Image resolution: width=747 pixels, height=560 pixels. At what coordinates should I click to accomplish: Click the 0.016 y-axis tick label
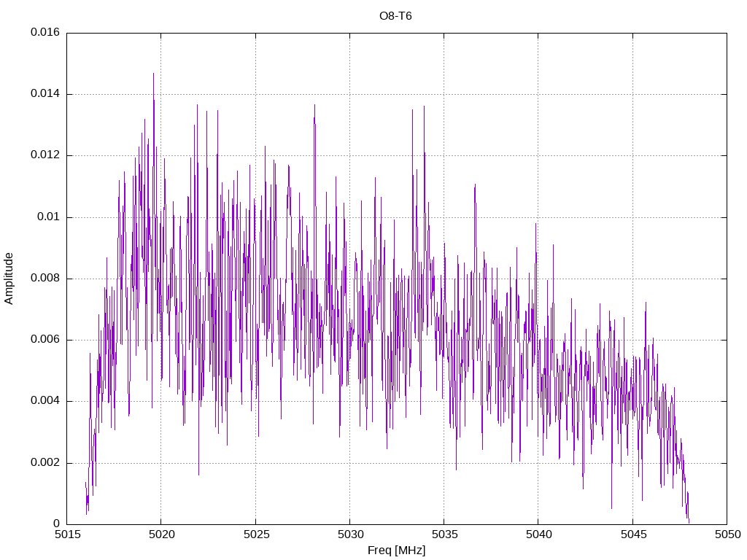[45, 32]
